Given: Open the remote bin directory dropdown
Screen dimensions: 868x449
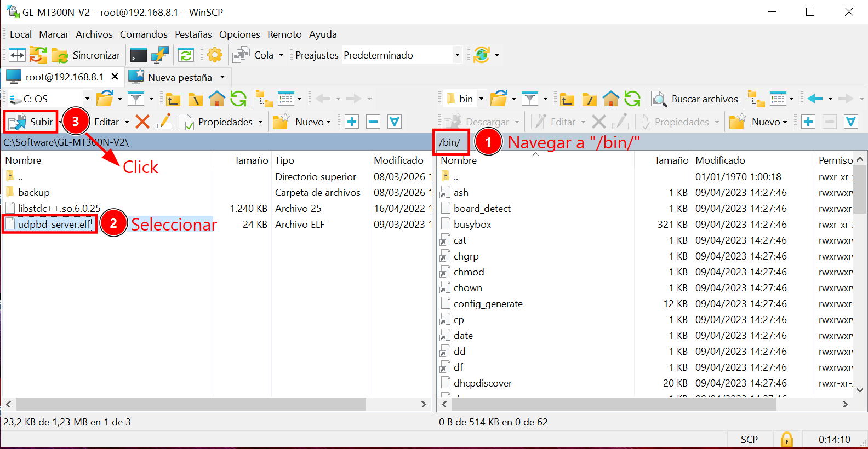Looking at the screenshot, I should (x=481, y=99).
